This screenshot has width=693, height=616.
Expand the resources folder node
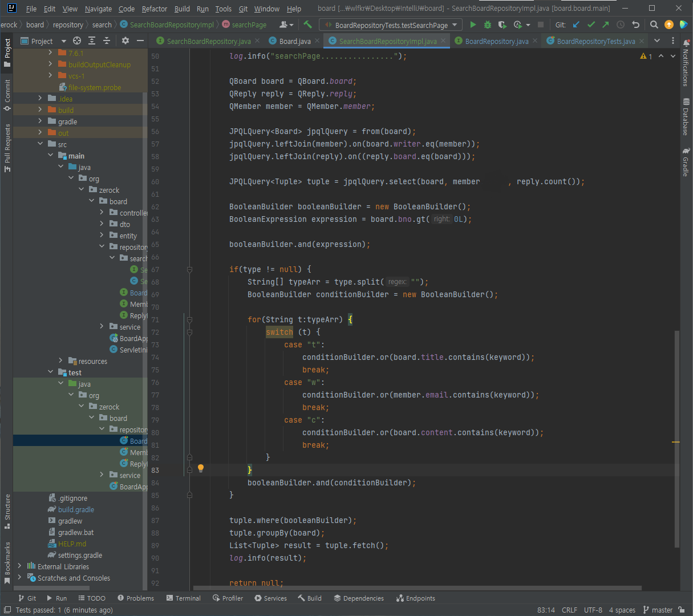point(60,361)
